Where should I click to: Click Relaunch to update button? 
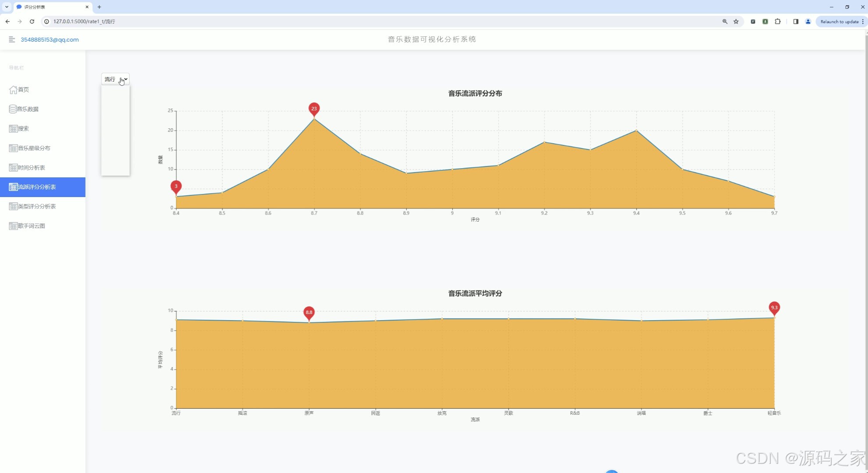click(839, 21)
